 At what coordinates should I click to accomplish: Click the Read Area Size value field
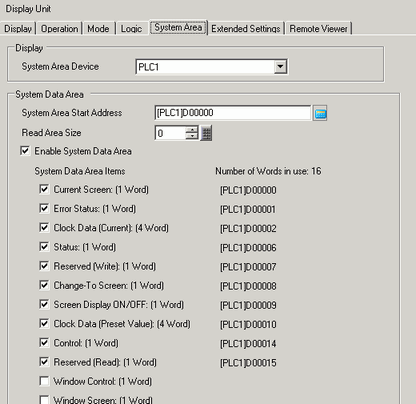[170, 133]
